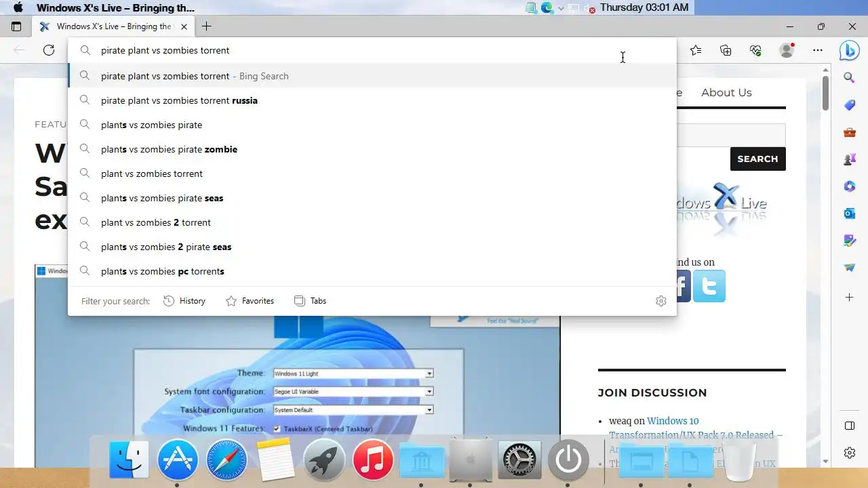Select 'pirate plant vs zombies torrent russia' suggestion

pos(372,100)
